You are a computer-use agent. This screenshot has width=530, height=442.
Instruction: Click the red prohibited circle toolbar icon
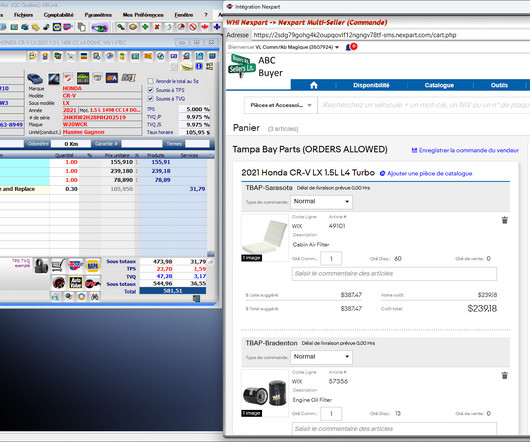point(193,27)
